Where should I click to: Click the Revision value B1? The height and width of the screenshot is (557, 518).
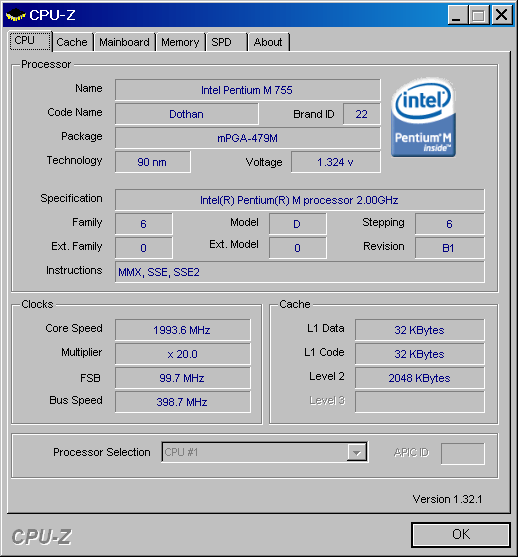pos(449,248)
